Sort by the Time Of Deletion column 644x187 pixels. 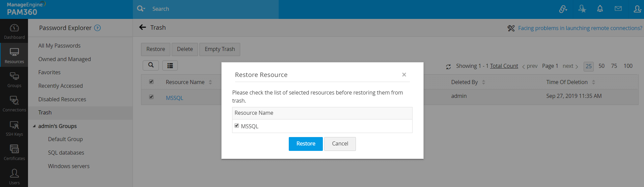coord(593,82)
